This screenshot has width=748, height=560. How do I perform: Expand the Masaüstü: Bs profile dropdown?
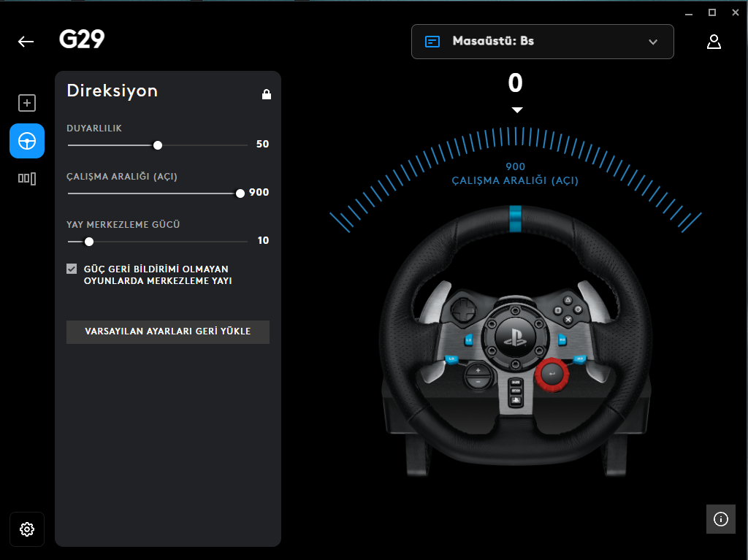tap(543, 42)
